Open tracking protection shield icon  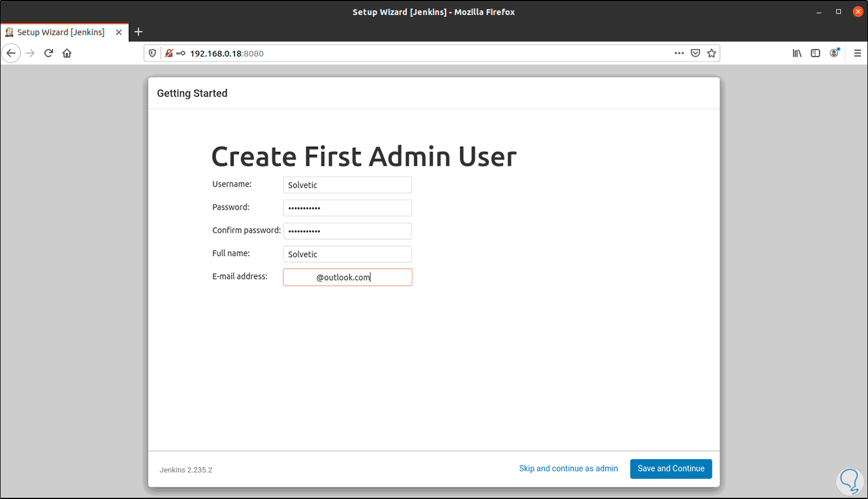tap(153, 53)
